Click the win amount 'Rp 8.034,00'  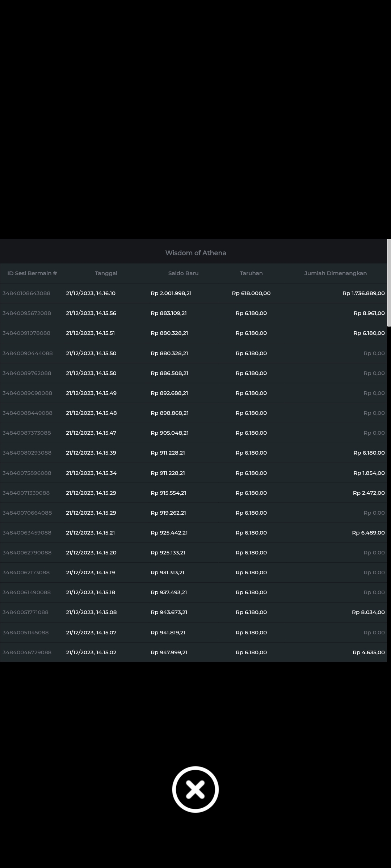[369, 612]
